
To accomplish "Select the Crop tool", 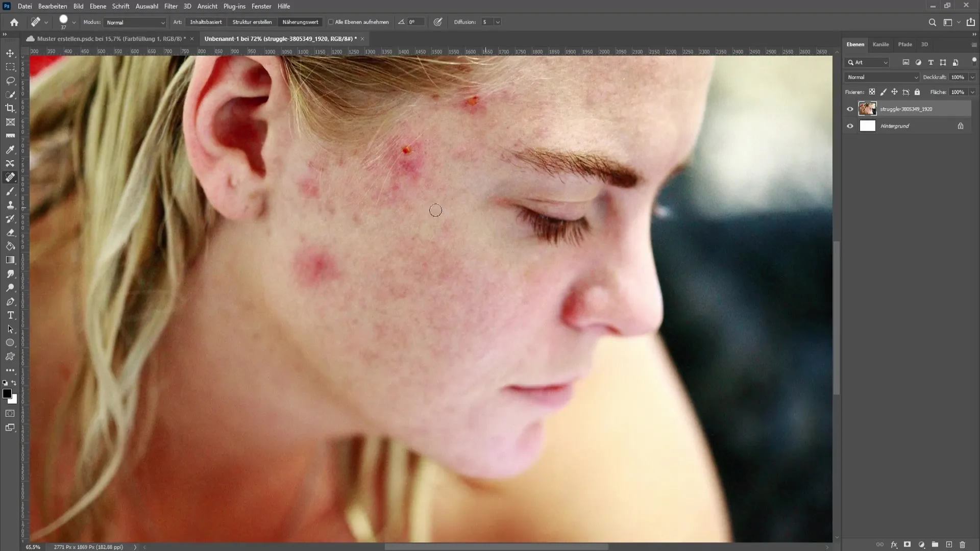I will tap(9, 107).
